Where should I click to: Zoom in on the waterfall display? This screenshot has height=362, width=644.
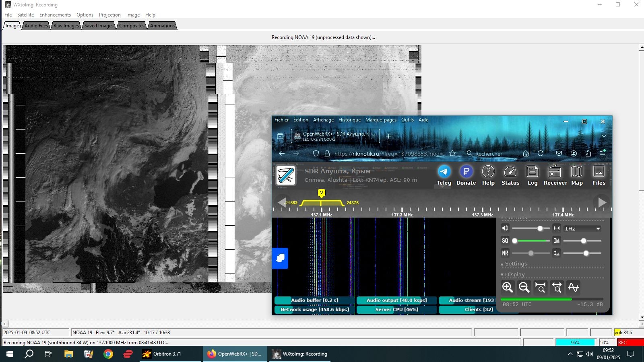point(508,287)
